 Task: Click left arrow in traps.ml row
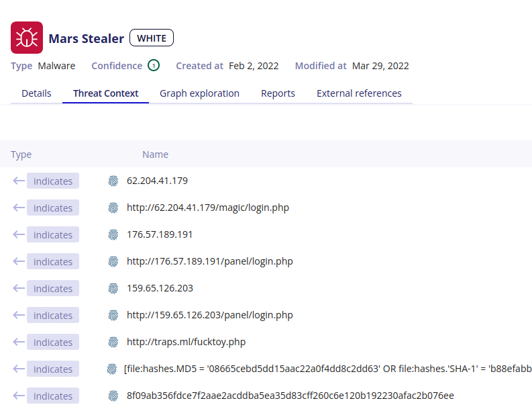click(19, 342)
